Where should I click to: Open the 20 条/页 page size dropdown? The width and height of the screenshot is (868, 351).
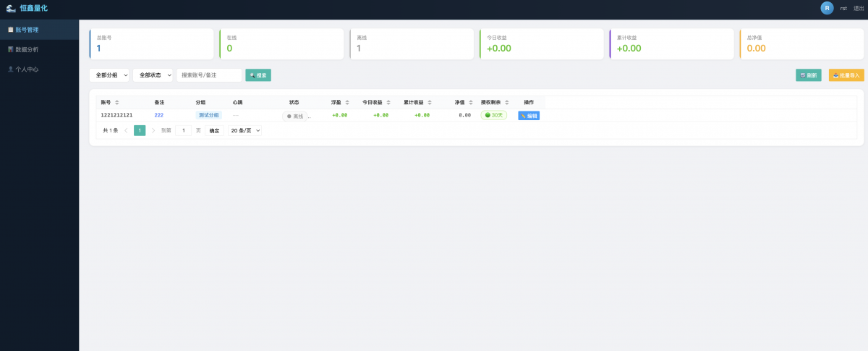pyautogui.click(x=245, y=131)
